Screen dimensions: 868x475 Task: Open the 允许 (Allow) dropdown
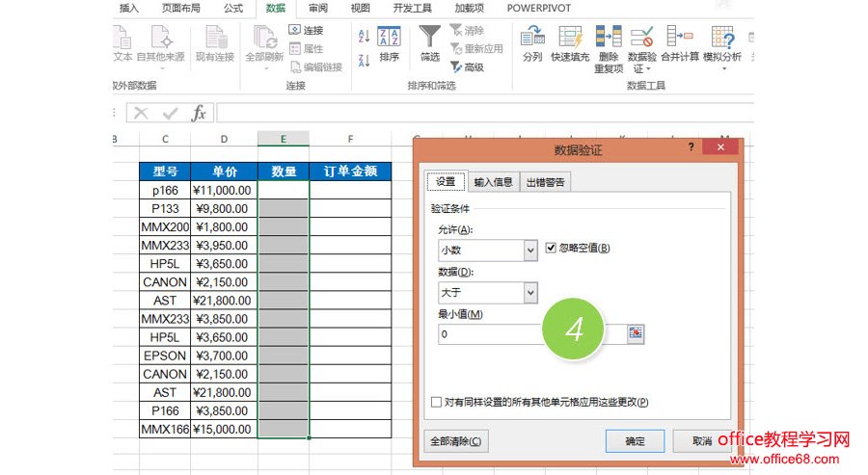[x=529, y=250]
